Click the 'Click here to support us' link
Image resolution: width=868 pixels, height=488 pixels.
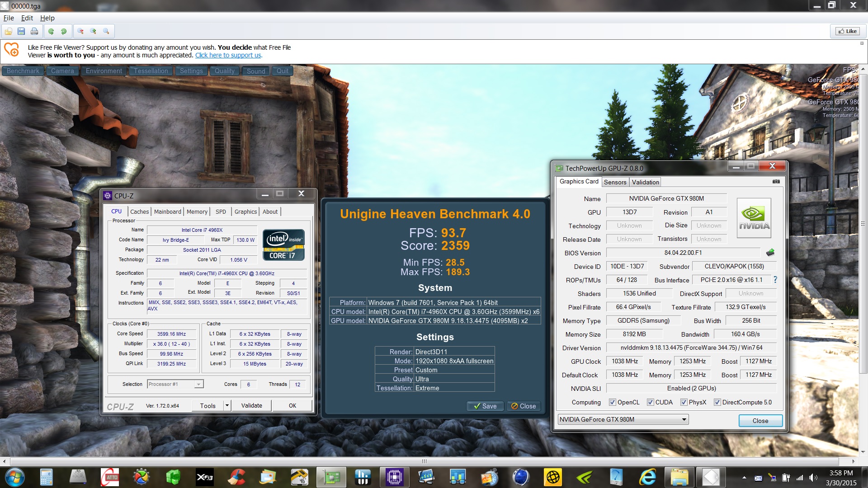tap(228, 55)
